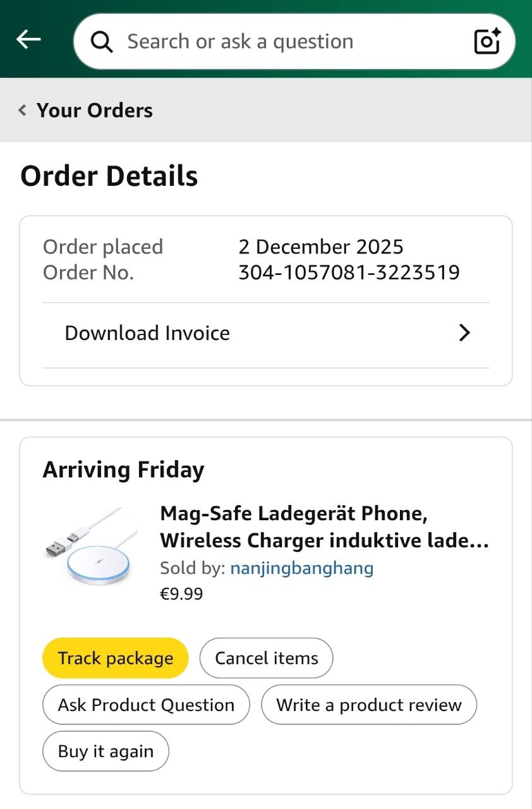Open camera lens visual search
Image resolution: width=532 pixels, height=809 pixels.
[x=487, y=42]
